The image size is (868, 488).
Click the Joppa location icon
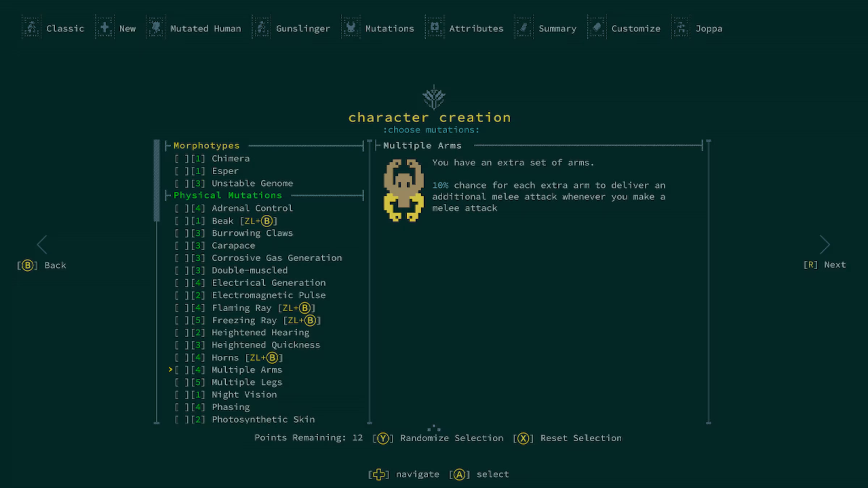coord(681,27)
